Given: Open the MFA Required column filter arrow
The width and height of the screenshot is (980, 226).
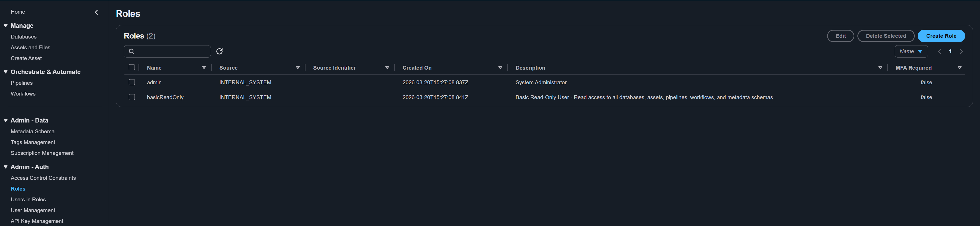Looking at the screenshot, I should click(960, 68).
